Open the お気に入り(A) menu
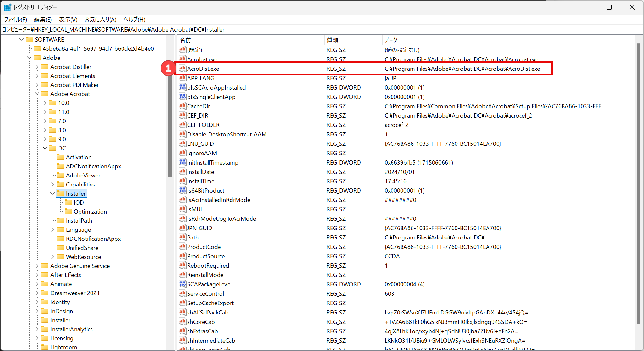644x351 pixels. pos(101,19)
